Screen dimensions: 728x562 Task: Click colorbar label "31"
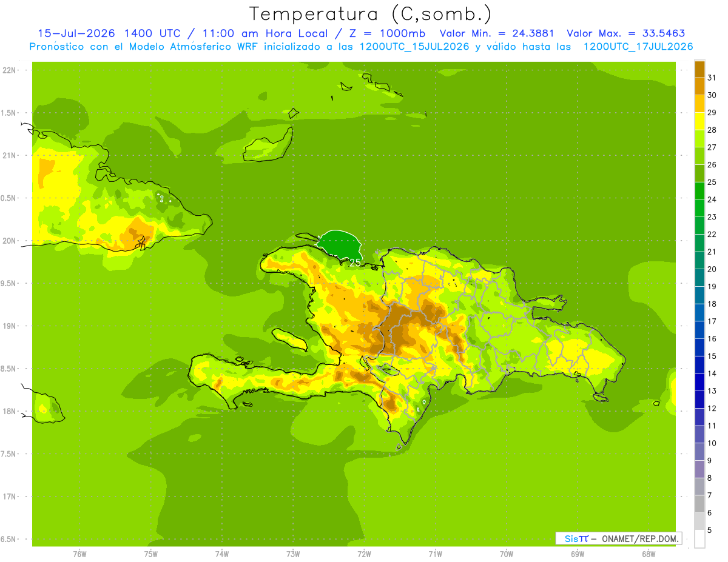click(712, 78)
